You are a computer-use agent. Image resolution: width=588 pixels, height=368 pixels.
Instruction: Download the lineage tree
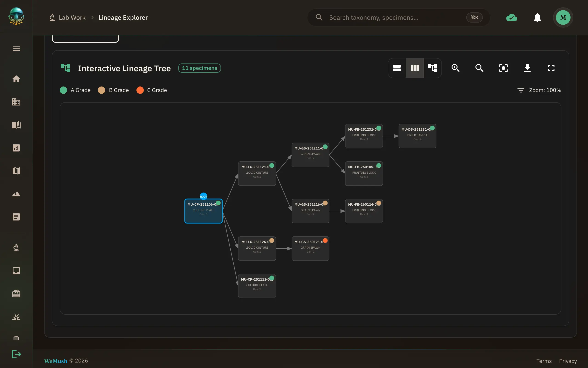point(527,68)
